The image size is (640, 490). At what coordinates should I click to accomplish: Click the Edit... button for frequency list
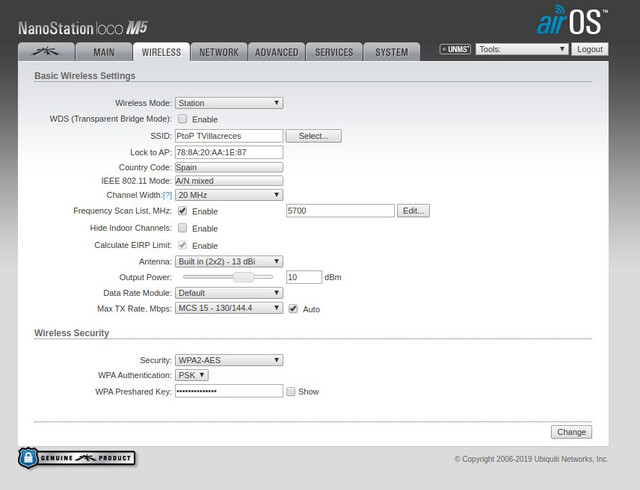pyautogui.click(x=413, y=211)
